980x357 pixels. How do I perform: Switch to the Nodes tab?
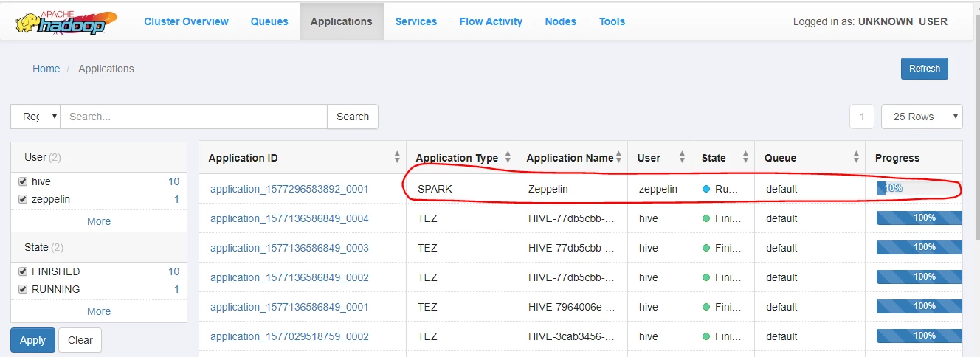click(x=560, y=21)
